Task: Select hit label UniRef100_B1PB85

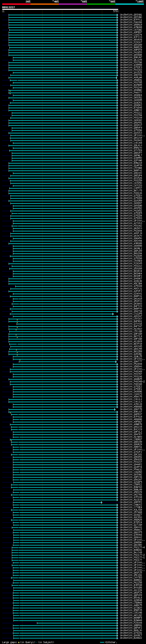Action: tap(131, 85)
